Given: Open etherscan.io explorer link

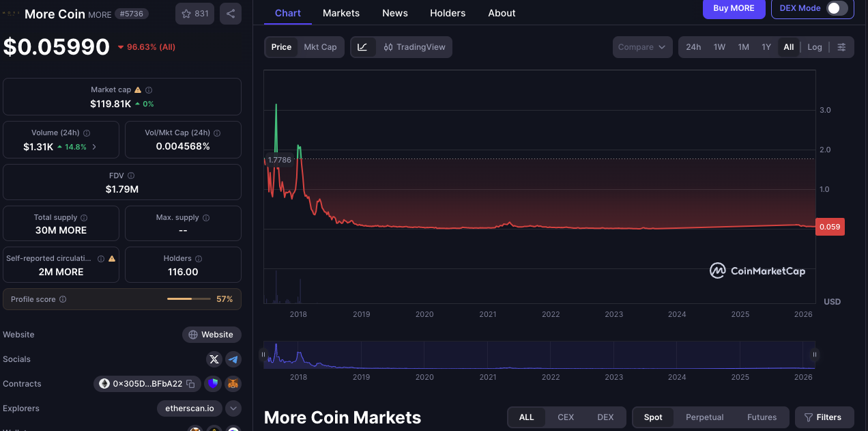Looking at the screenshot, I should click(189, 408).
